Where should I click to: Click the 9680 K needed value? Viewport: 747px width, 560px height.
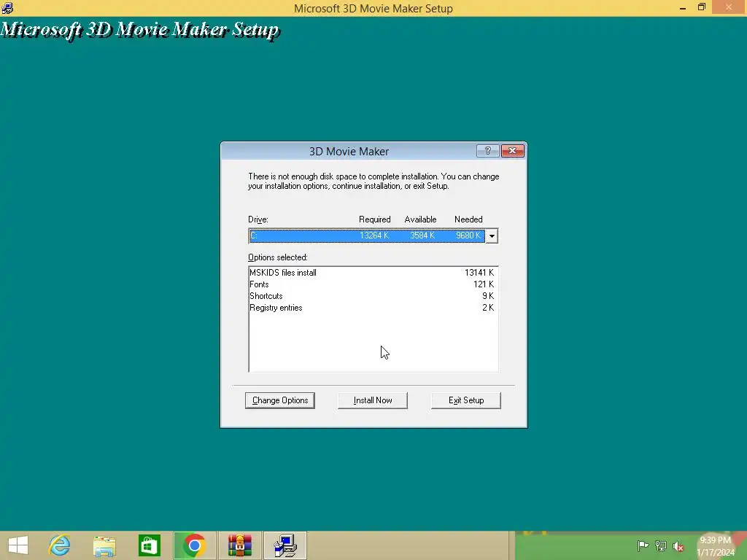pos(468,236)
